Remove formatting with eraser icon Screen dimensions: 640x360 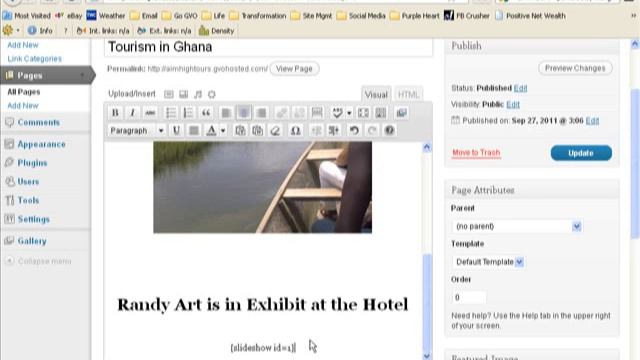[276, 131]
